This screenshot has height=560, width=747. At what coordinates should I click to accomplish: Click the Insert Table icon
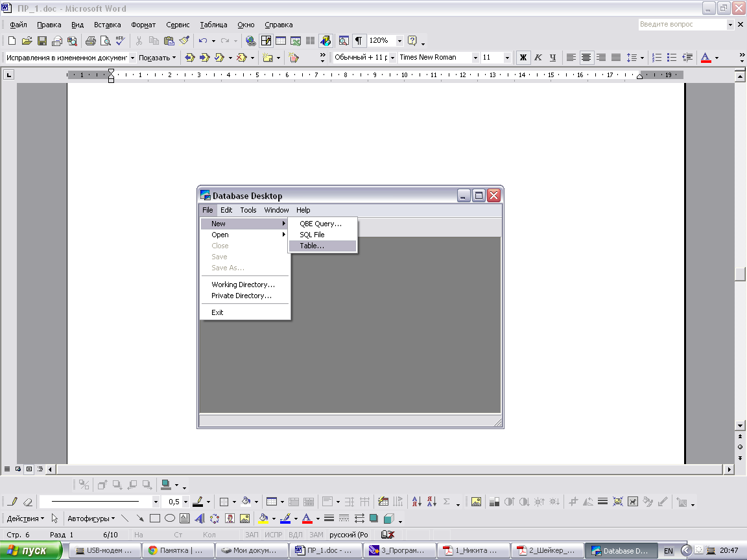(281, 41)
